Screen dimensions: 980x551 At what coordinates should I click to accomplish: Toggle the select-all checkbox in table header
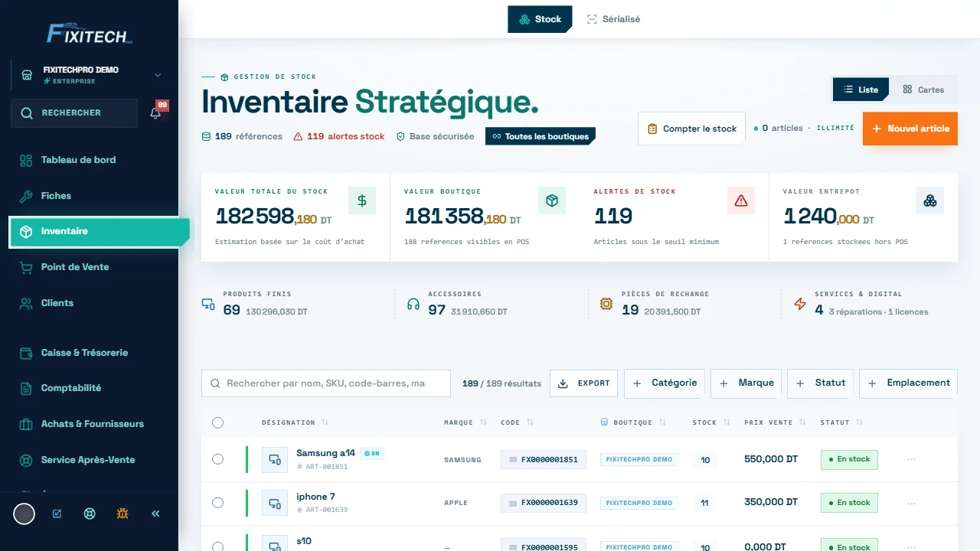click(217, 422)
